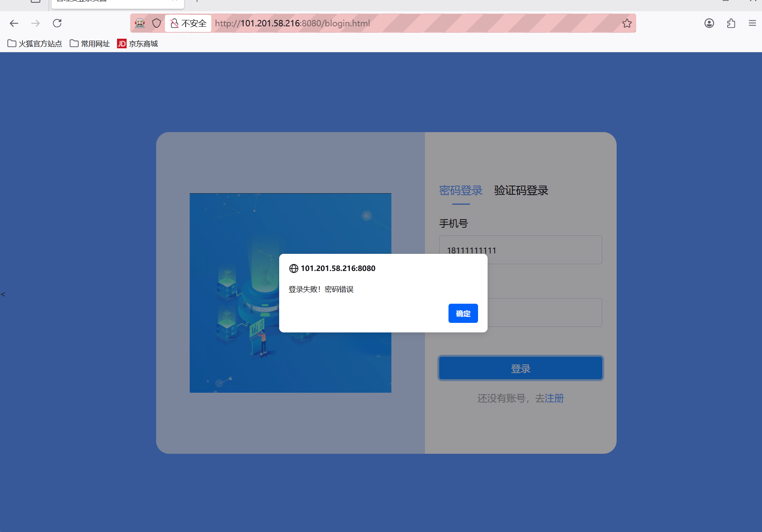Click the sidebar collapse arrow at left edge
Screen dimensions: 762x532
[3, 295]
